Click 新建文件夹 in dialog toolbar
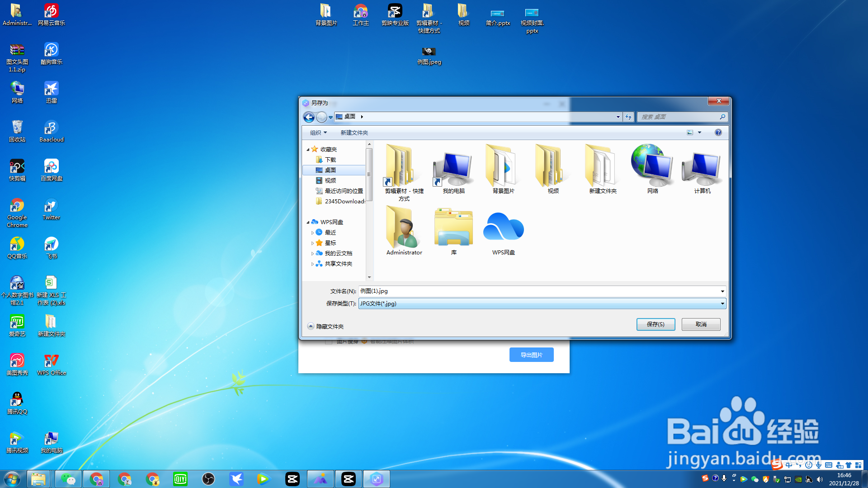The height and width of the screenshot is (488, 868). (x=354, y=132)
